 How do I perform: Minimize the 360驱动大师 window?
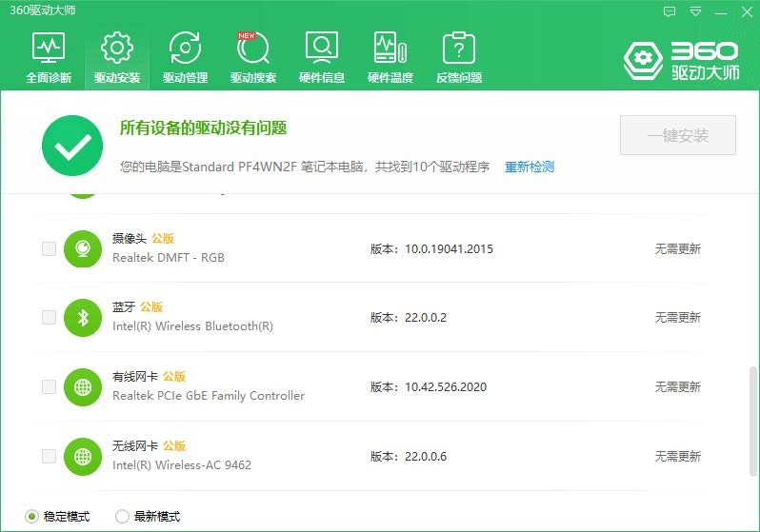(x=721, y=11)
